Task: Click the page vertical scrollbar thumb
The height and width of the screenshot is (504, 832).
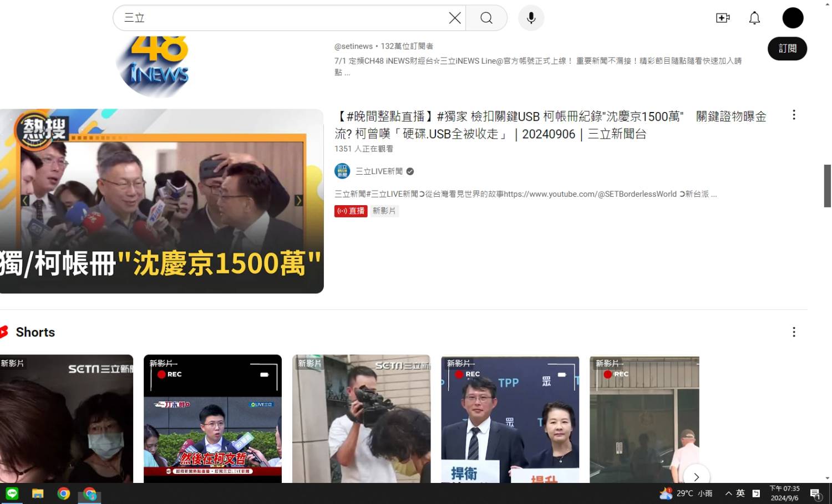Action: tap(827, 186)
